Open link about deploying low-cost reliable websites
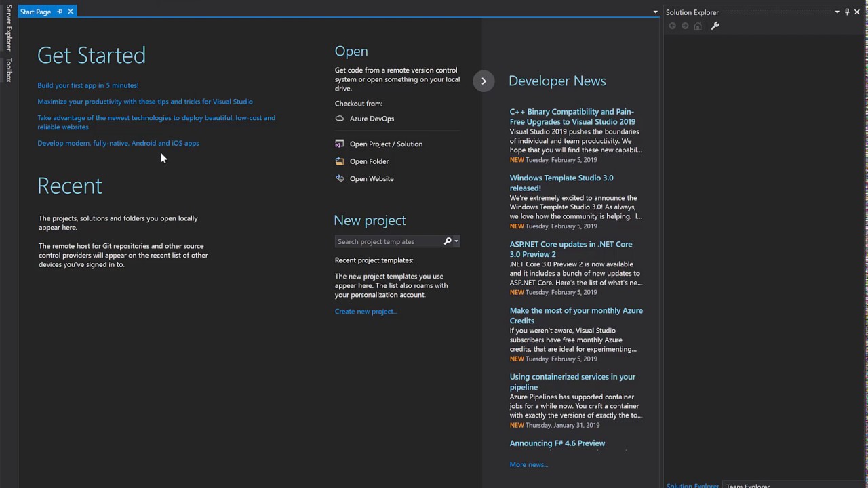Screen dimensions: 868x488 (x=156, y=122)
